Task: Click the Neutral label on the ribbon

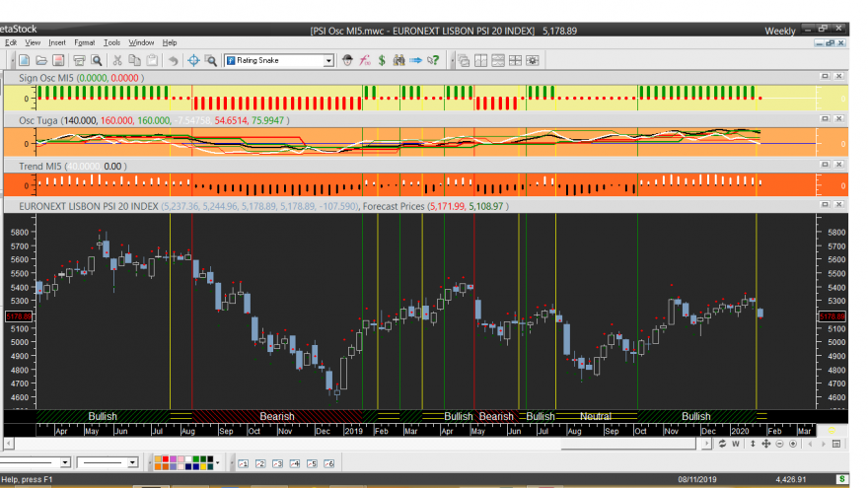Action: pyautogui.click(x=596, y=416)
